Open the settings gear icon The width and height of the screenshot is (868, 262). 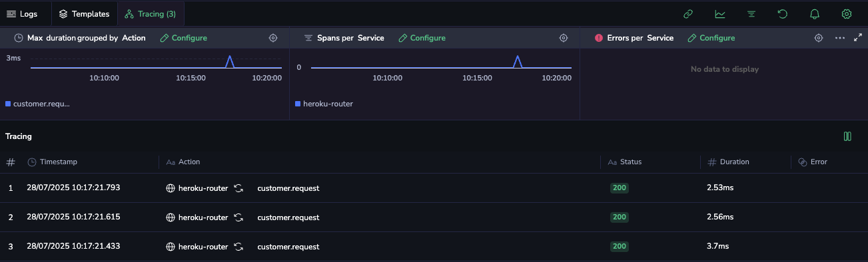tap(847, 14)
